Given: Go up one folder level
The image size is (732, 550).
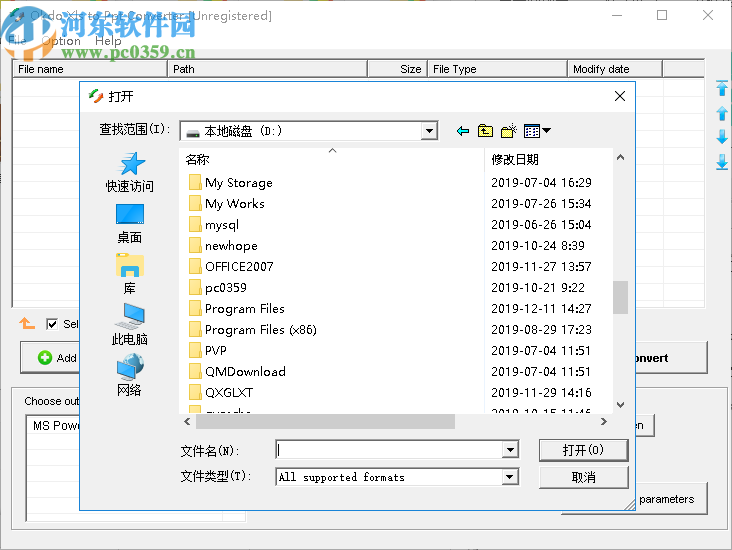Looking at the screenshot, I should 485,131.
